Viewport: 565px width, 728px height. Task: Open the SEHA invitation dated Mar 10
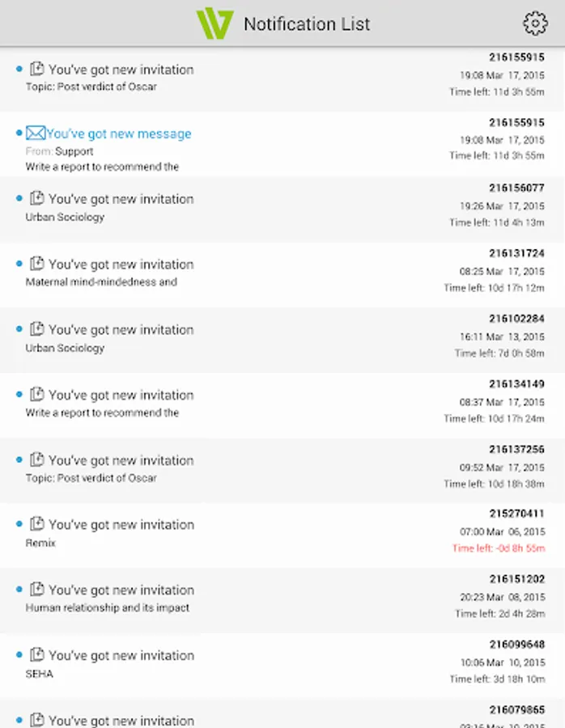tap(243, 663)
